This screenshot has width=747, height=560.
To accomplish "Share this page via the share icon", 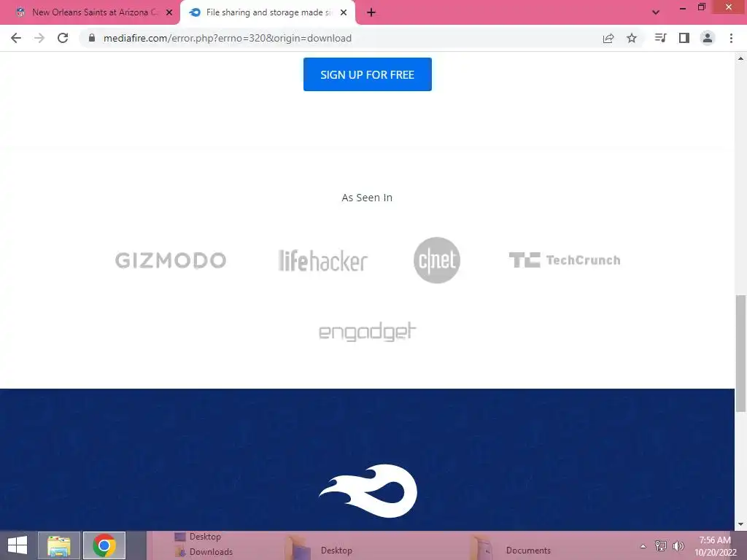I will pos(608,38).
